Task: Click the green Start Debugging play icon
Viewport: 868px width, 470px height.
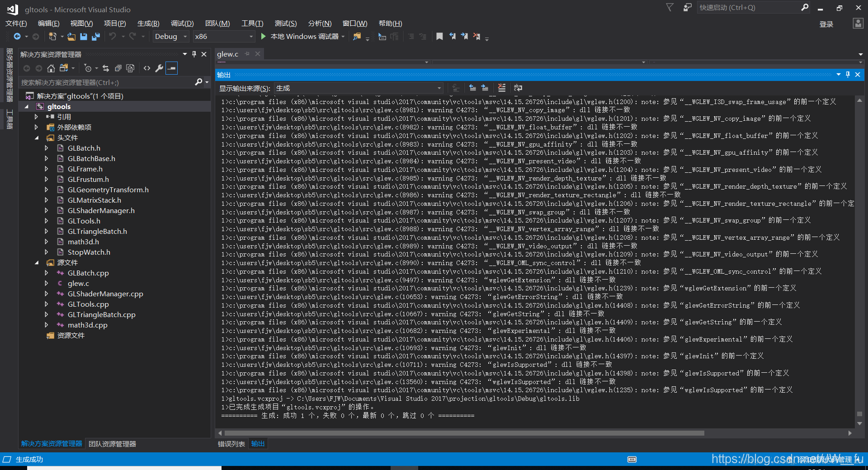Action: (x=264, y=36)
